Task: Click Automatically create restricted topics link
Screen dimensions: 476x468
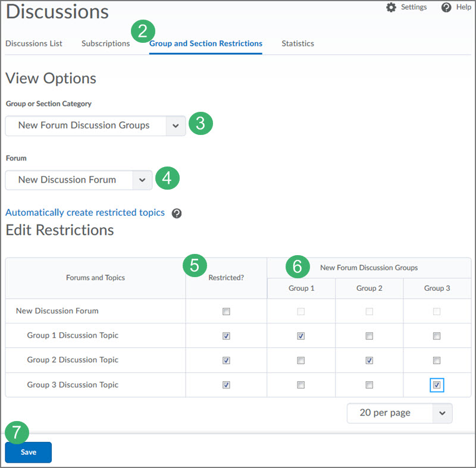Action: coord(85,212)
